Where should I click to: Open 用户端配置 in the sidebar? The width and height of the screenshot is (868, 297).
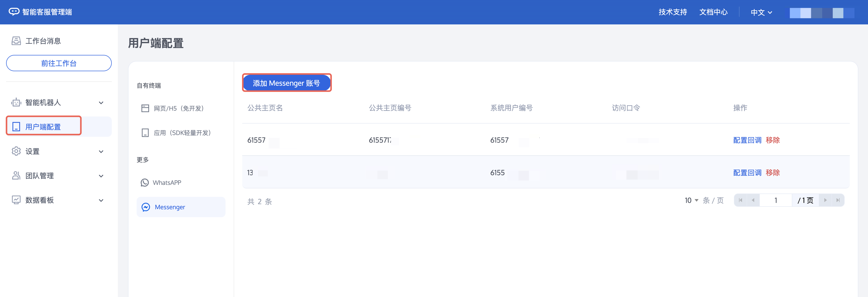(x=43, y=127)
